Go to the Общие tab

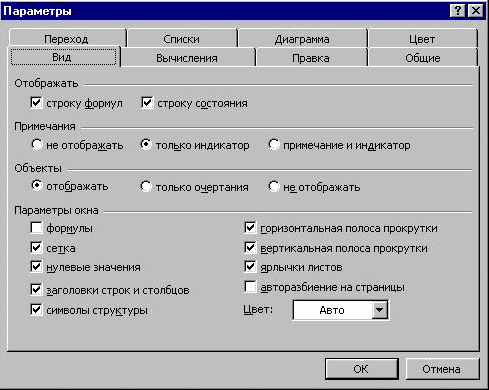click(x=423, y=58)
